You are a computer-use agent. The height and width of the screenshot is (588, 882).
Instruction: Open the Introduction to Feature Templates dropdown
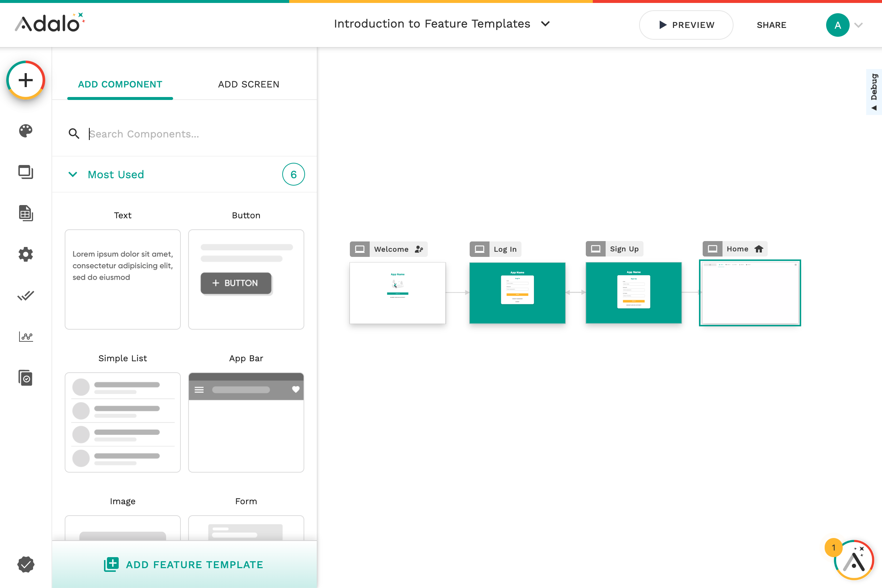546,24
